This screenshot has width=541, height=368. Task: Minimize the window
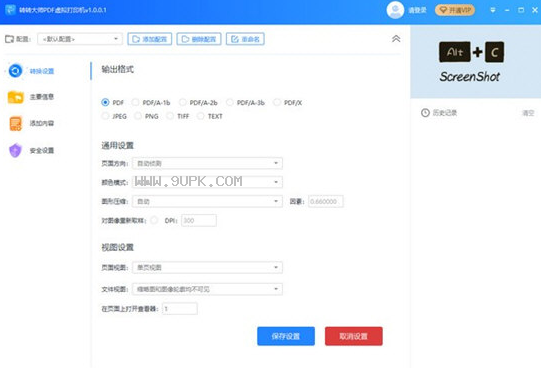(x=507, y=10)
